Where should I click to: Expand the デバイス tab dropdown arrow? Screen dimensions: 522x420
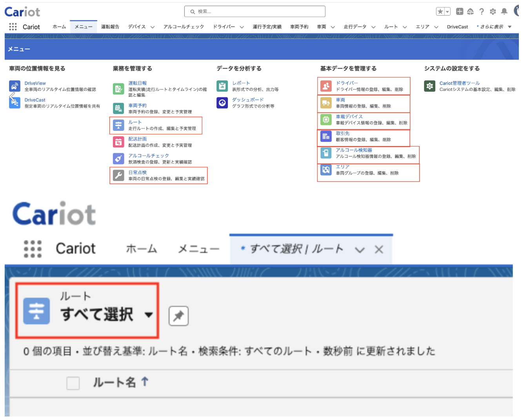click(153, 27)
